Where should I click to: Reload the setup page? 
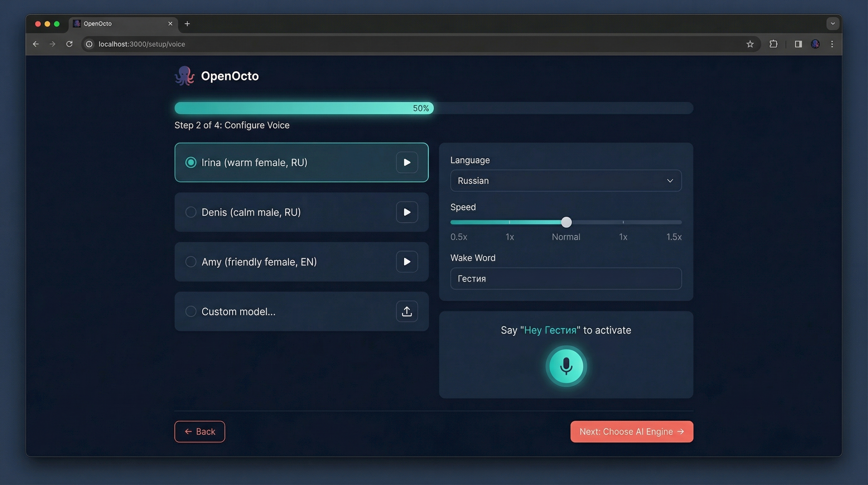click(69, 44)
